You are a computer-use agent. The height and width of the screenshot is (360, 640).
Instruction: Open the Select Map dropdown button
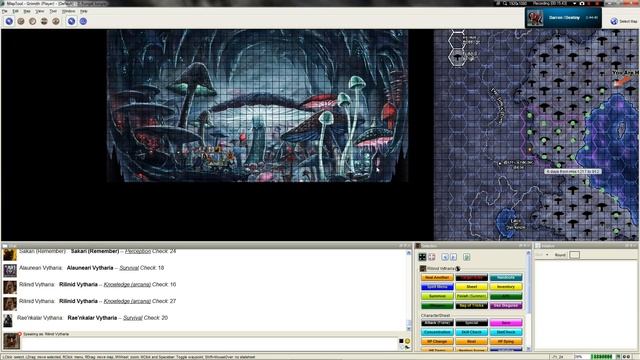tap(624, 21)
